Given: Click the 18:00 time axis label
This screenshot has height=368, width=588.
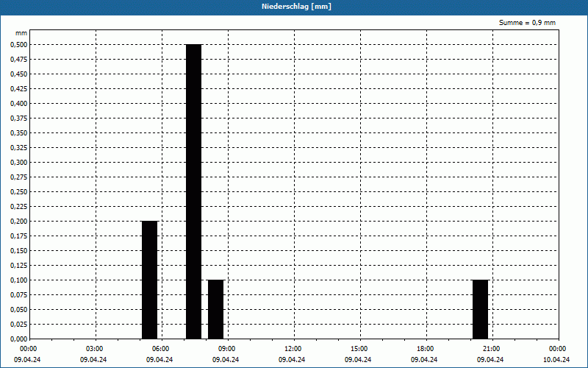Looking at the screenshot, I should point(426,349).
